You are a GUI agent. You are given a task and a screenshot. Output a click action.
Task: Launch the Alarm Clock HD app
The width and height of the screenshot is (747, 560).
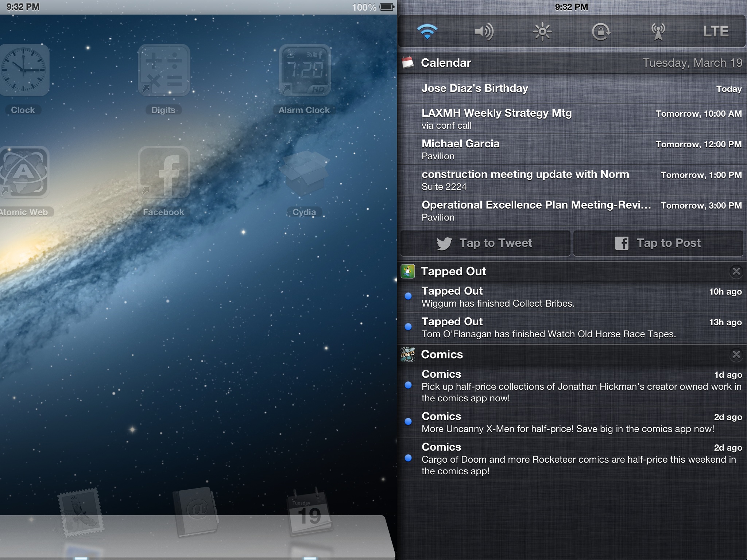[x=305, y=70]
